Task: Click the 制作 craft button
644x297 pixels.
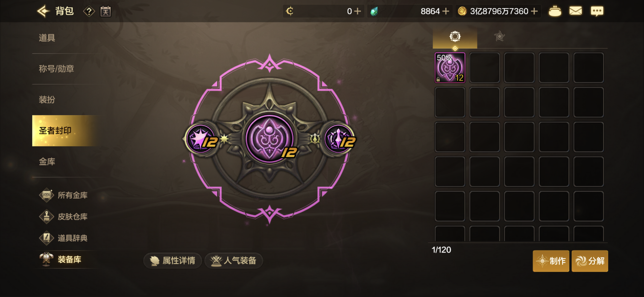Action: [551, 261]
